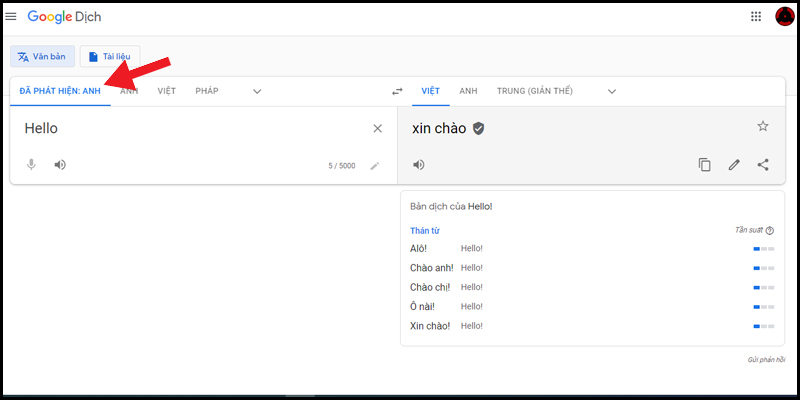Viewport: 800px width, 400px height.
Task: Select VIỆT as target language
Action: [431, 91]
